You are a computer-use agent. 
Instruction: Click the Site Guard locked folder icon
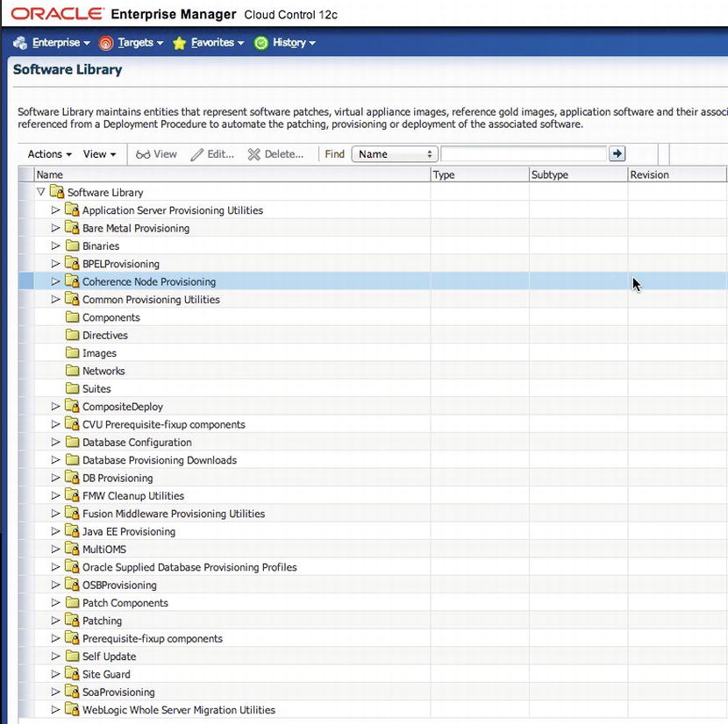pos(72,674)
